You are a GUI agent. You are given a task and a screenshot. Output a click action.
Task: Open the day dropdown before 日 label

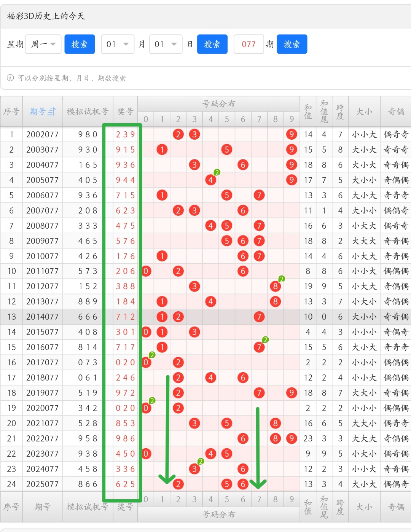[x=166, y=44]
